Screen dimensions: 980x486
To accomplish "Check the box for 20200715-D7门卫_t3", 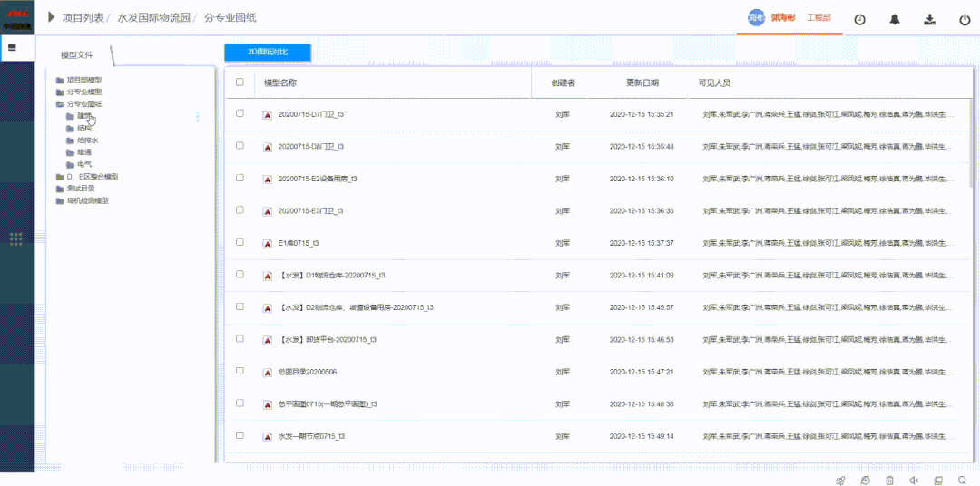I will point(240,114).
